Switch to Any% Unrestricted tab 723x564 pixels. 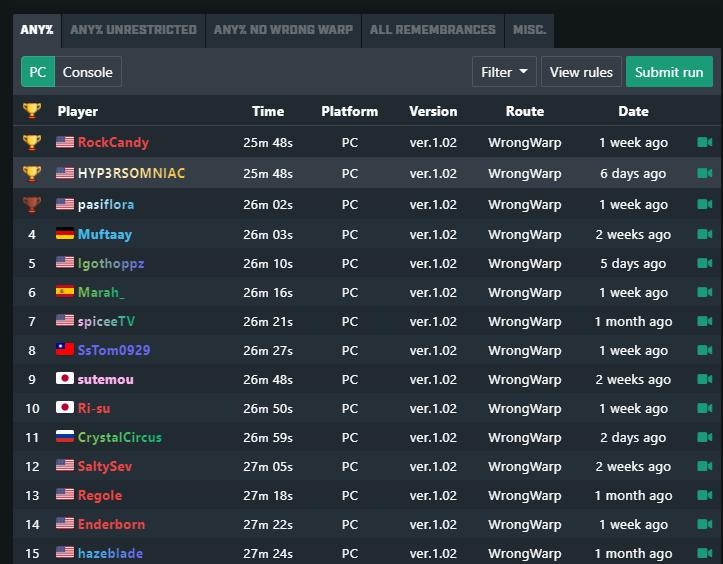pyautogui.click(x=133, y=30)
